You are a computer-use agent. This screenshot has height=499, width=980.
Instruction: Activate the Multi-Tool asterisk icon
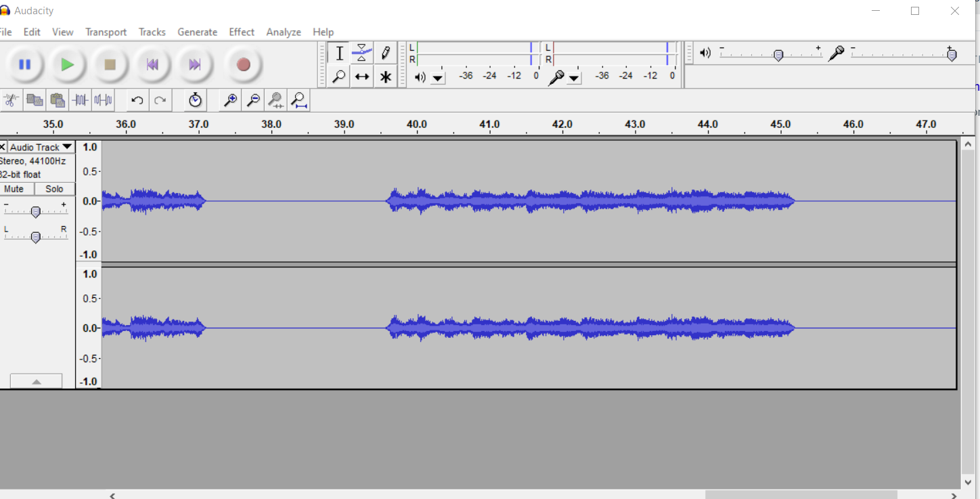(385, 77)
